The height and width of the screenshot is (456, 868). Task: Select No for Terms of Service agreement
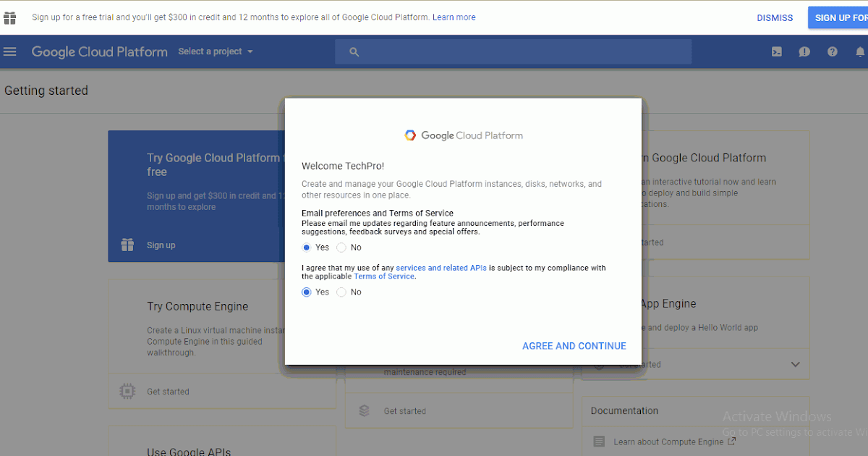tap(341, 292)
